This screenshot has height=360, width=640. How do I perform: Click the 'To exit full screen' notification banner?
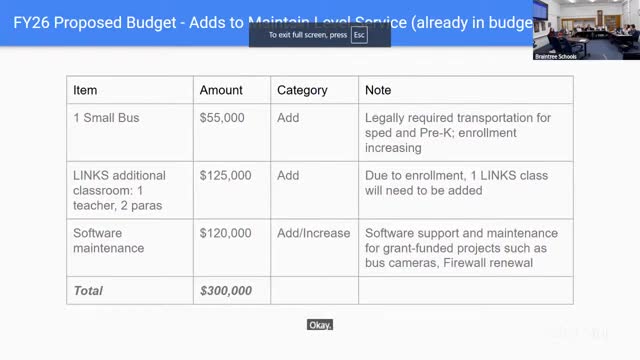click(x=320, y=35)
